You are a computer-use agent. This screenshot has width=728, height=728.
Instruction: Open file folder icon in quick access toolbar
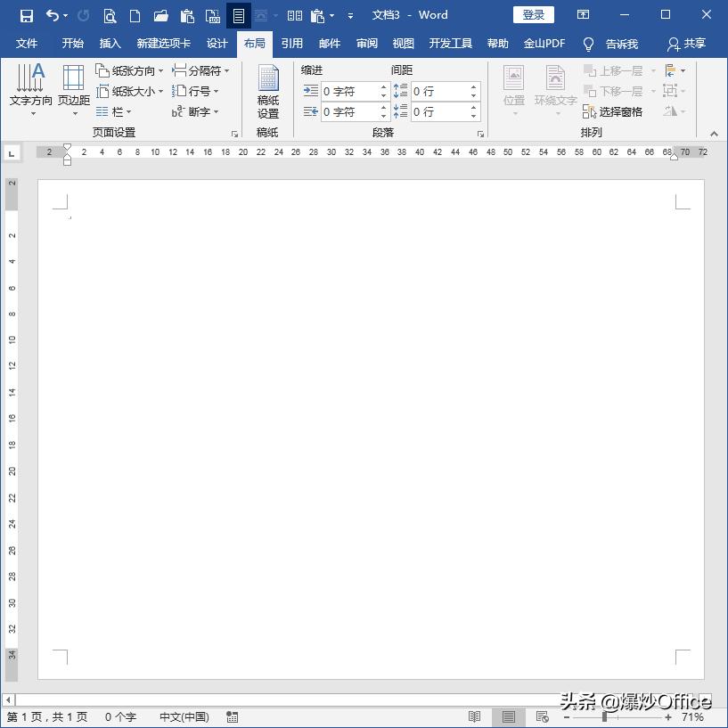pos(160,16)
